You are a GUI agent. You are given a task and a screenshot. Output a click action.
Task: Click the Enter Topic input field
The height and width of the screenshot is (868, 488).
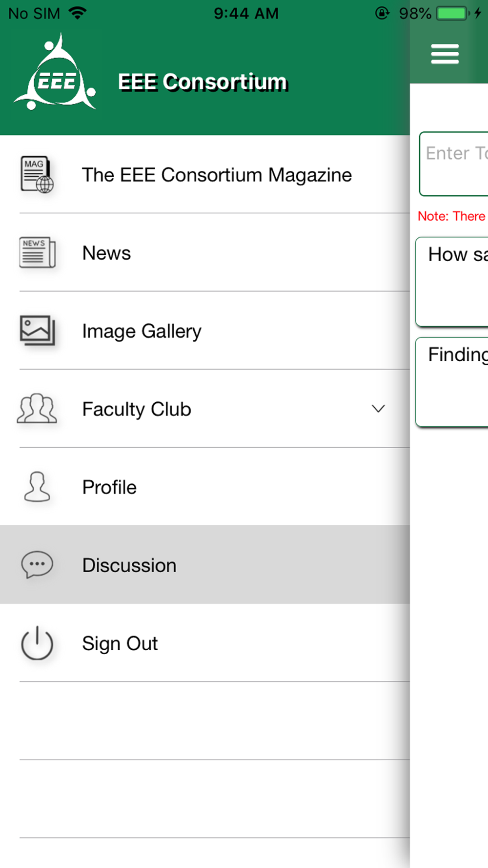pos(454,164)
